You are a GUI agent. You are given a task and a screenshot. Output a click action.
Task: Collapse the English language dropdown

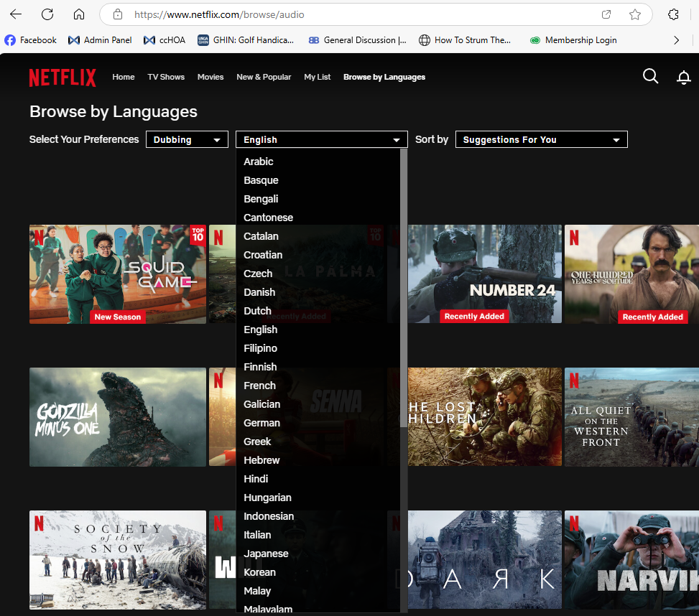[321, 139]
